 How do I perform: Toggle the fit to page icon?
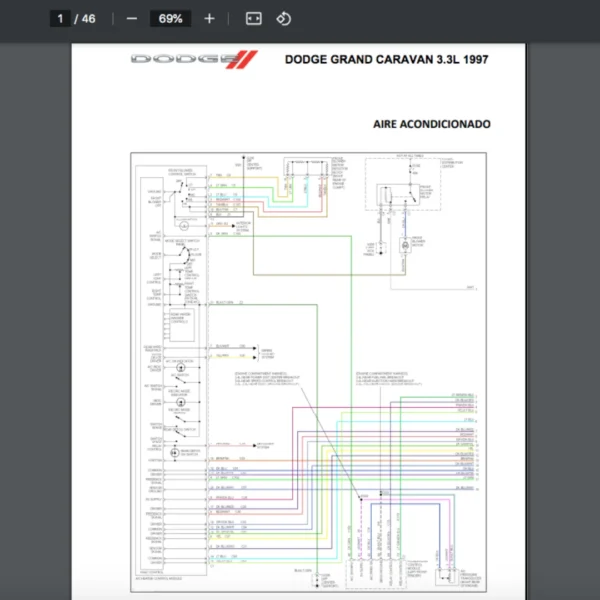[254, 18]
